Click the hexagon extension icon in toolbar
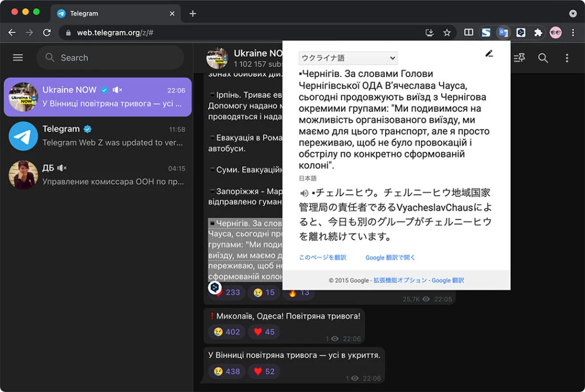 click(521, 33)
